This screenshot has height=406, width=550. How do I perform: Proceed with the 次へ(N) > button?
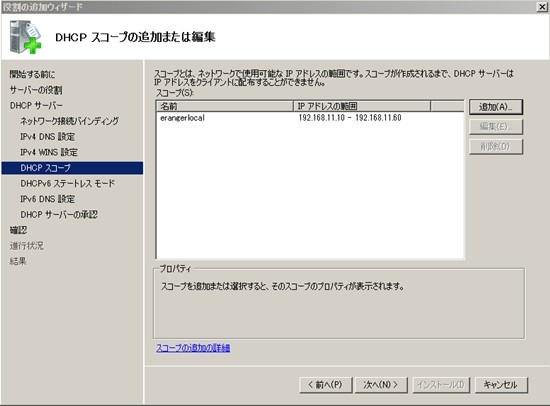click(x=381, y=385)
